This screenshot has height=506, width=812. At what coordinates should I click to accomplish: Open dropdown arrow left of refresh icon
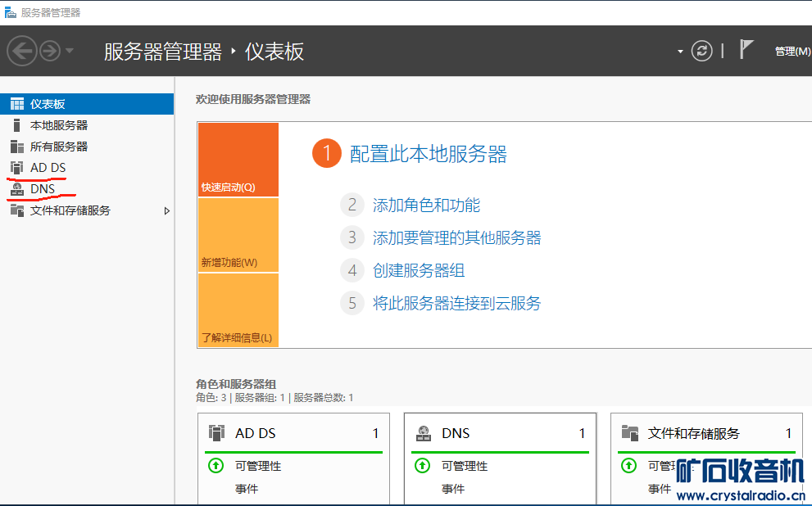[680, 52]
